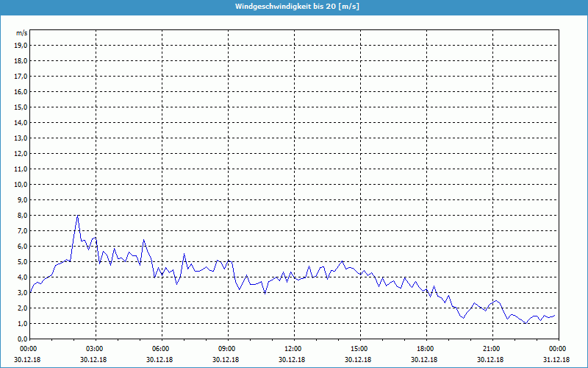Click the m/s unit label above the y-axis

(21, 33)
